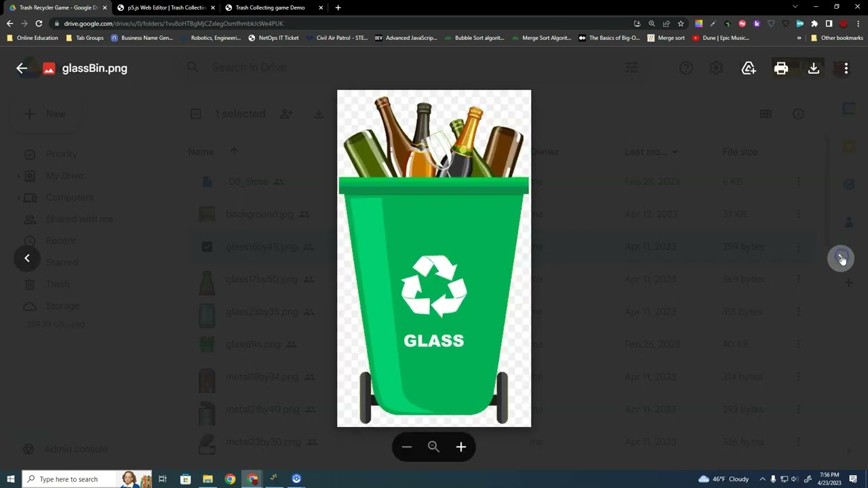Open the Advanced JavaScript bookmark
This screenshot has width=868, height=488.
(x=406, y=38)
